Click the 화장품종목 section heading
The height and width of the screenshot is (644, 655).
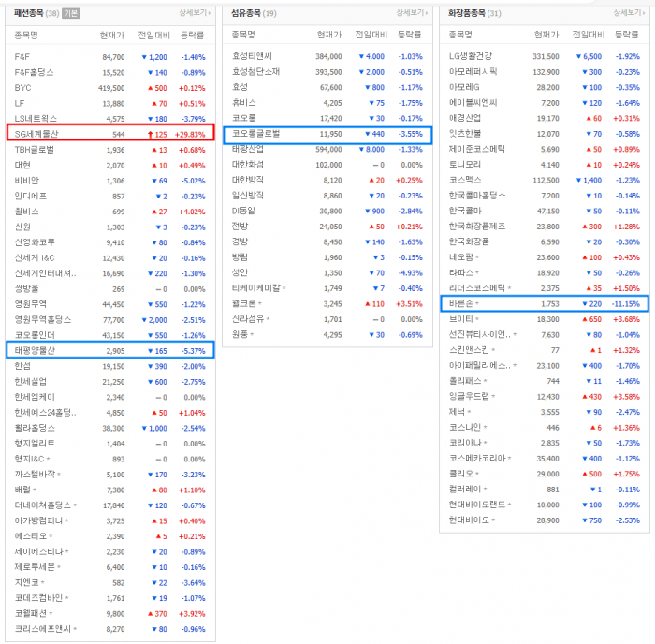(467, 13)
